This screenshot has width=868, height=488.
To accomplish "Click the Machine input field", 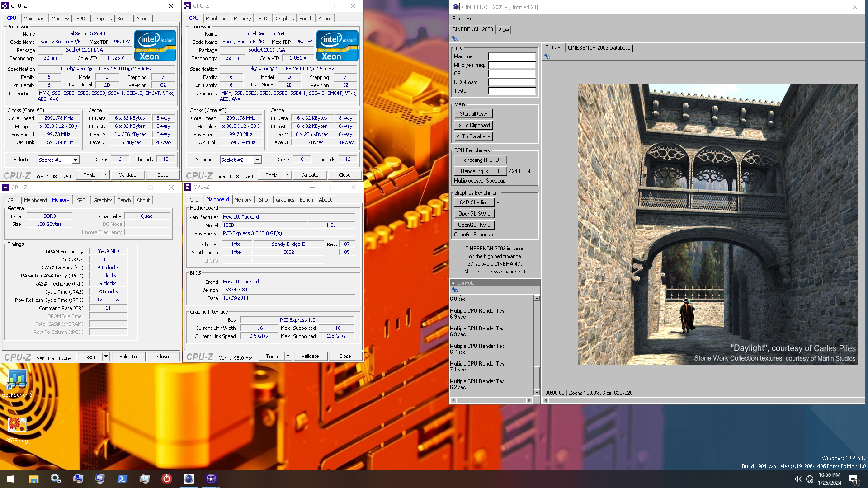I will click(x=512, y=56).
